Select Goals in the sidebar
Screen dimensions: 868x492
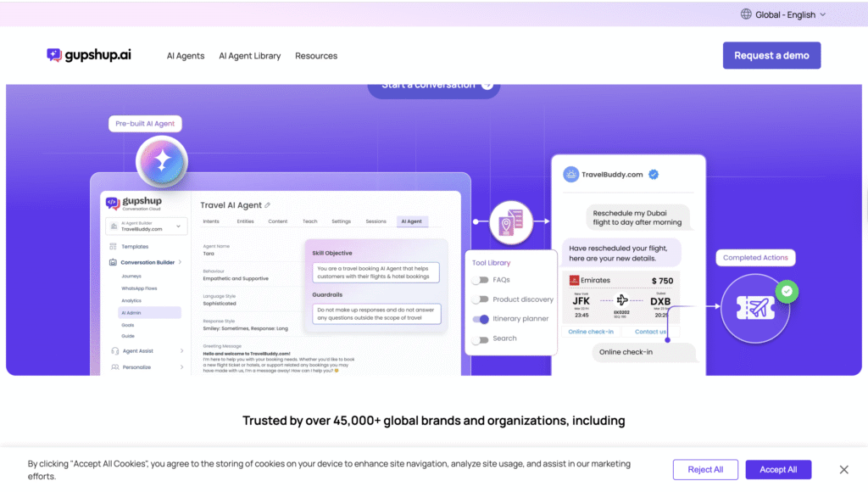(128, 325)
